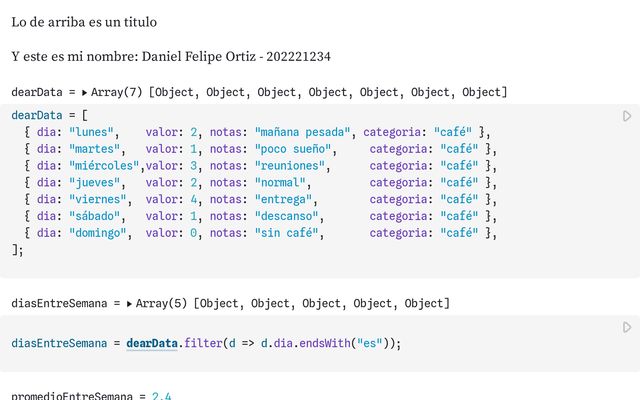
Task: Expand the Array(7) output triangle
Action: pyautogui.click(x=84, y=93)
